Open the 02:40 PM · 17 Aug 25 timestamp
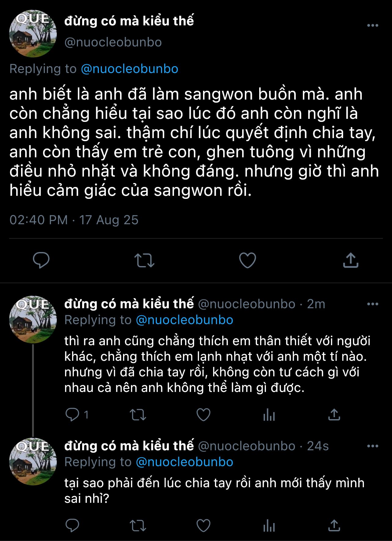 click(74, 220)
